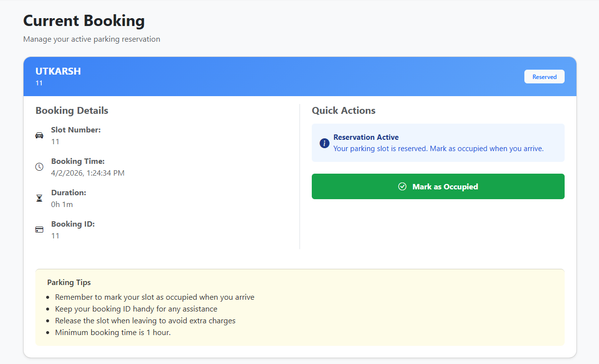
Task: Click the Current Booking page heading
Action: [x=84, y=21]
